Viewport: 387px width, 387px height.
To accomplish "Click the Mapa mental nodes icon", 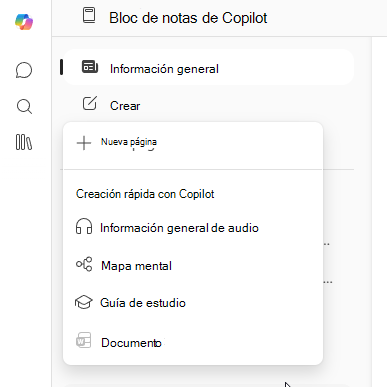I will tap(84, 264).
